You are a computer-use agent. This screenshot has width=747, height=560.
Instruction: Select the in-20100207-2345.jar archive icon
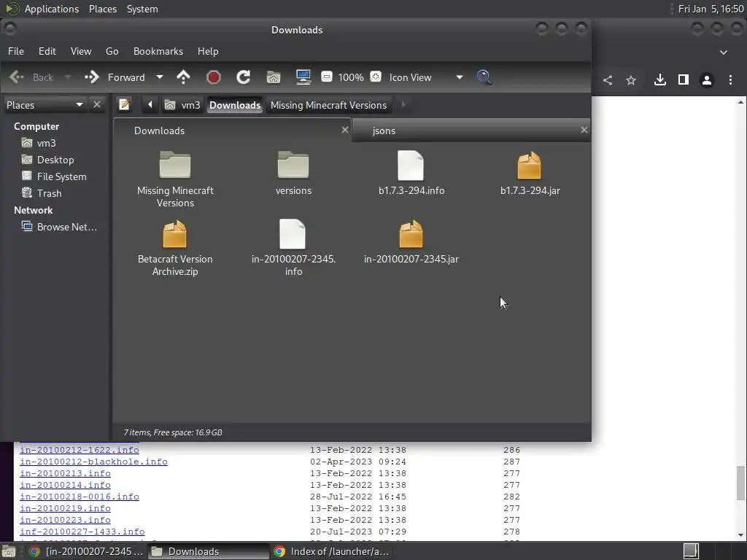411,234
